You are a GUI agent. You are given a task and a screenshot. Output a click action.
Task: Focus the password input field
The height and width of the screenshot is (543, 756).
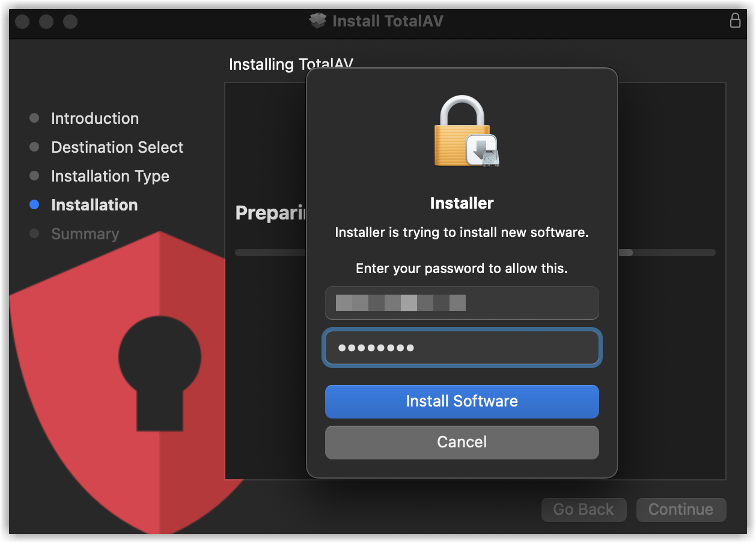[462, 348]
